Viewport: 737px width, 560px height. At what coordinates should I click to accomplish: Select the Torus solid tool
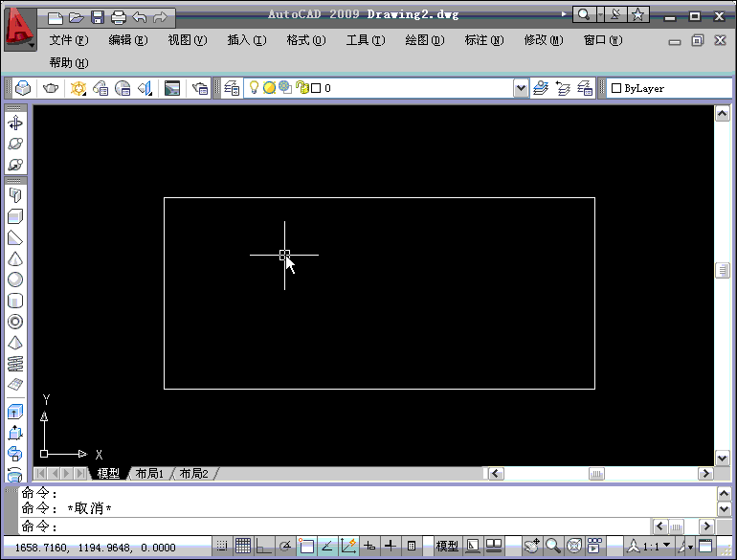pyautogui.click(x=15, y=322)
